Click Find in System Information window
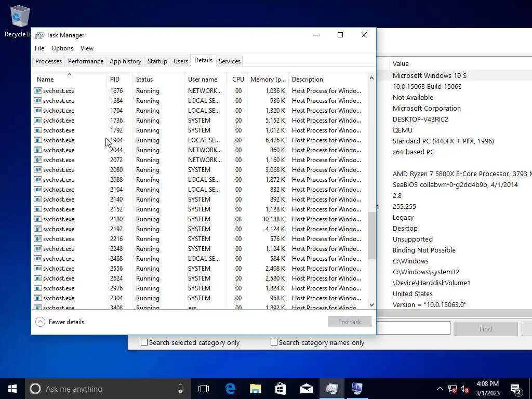This screenshot has height=399, width=532. tap(486, 329)
